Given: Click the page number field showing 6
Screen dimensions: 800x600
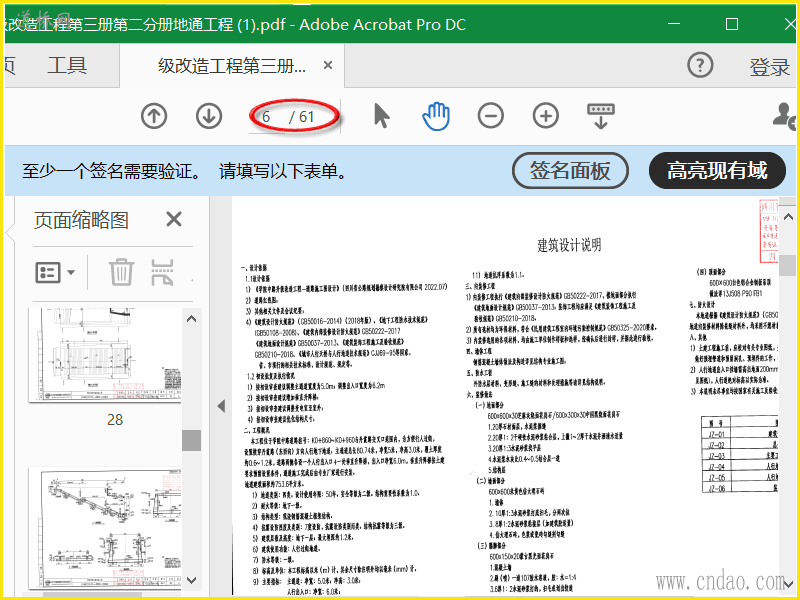Looking at the screenshot, I should click(x=266, y=117).
